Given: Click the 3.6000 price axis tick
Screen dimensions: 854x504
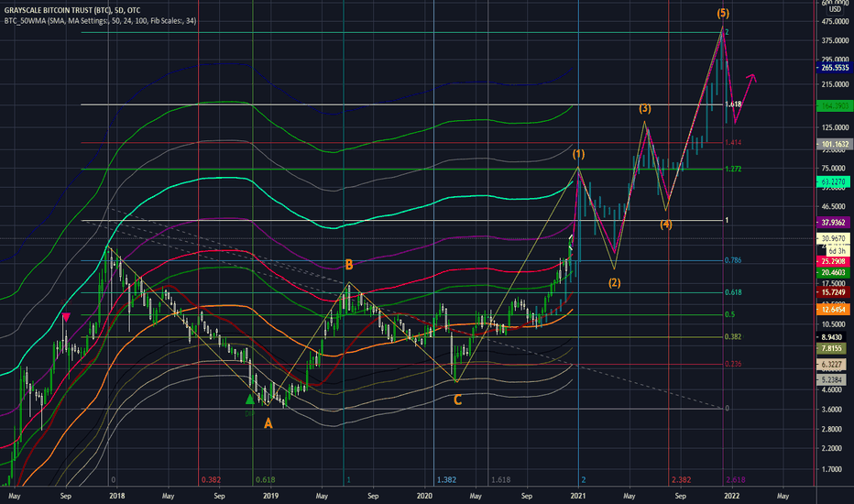Looking at the screenshot, I should point(832,410).
